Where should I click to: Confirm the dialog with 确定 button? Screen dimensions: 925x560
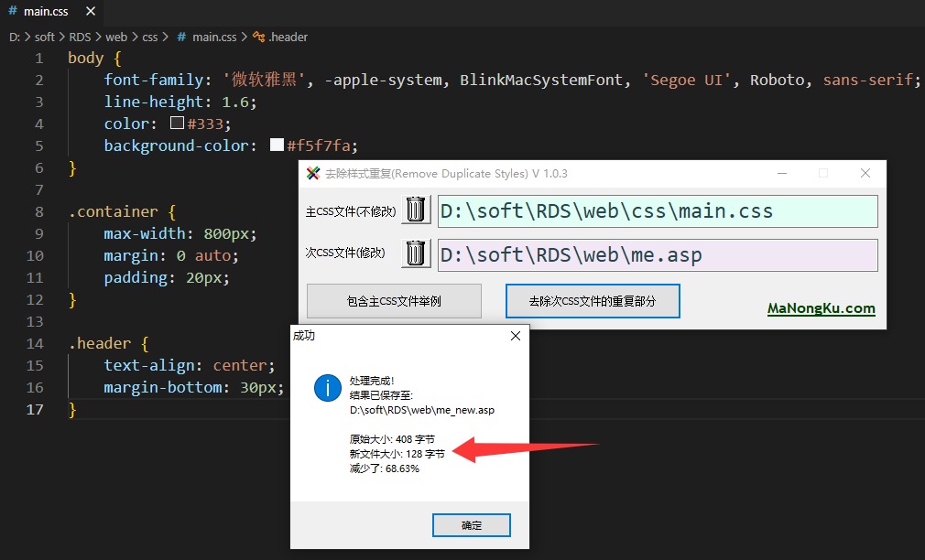pyautogui.click(x=471, y=525)
